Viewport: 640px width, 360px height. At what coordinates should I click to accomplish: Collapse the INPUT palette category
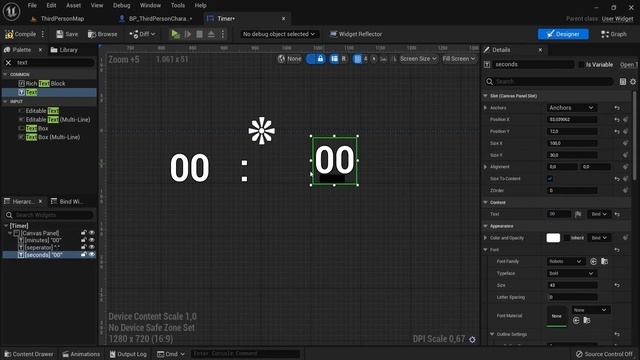point(5,101)
